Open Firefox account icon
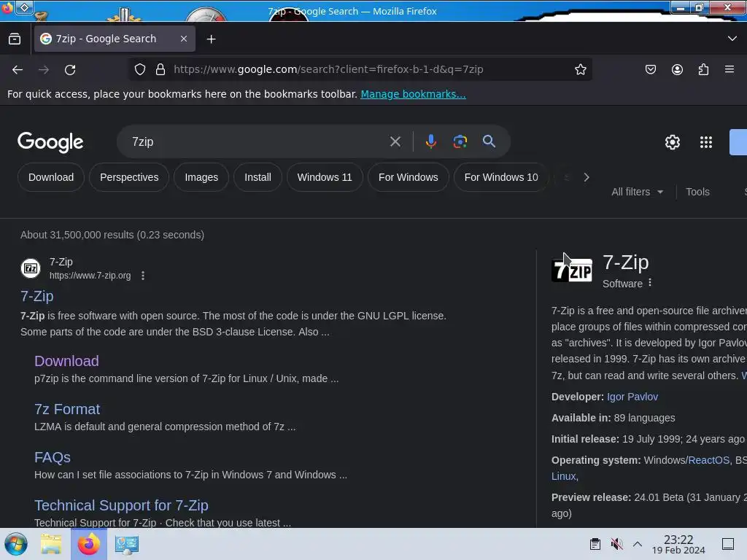 [677, 69]
